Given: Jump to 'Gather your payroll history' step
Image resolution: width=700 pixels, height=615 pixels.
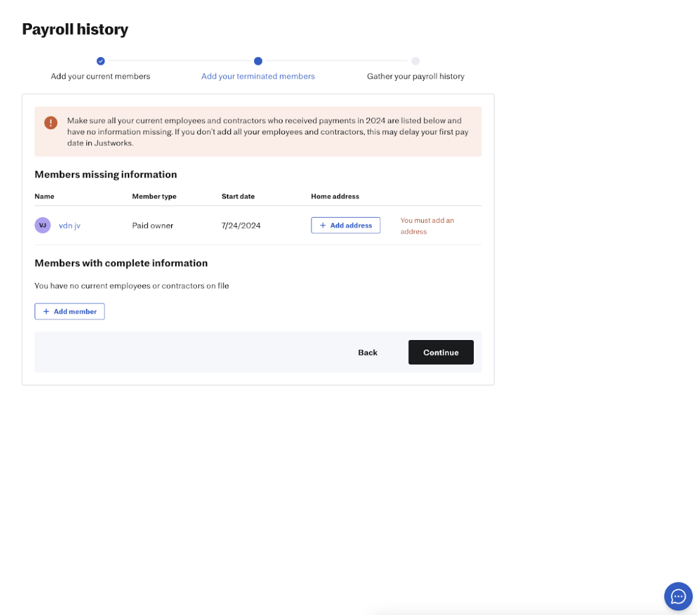Looking at the screenshot, I should click(x=415, y=77).
